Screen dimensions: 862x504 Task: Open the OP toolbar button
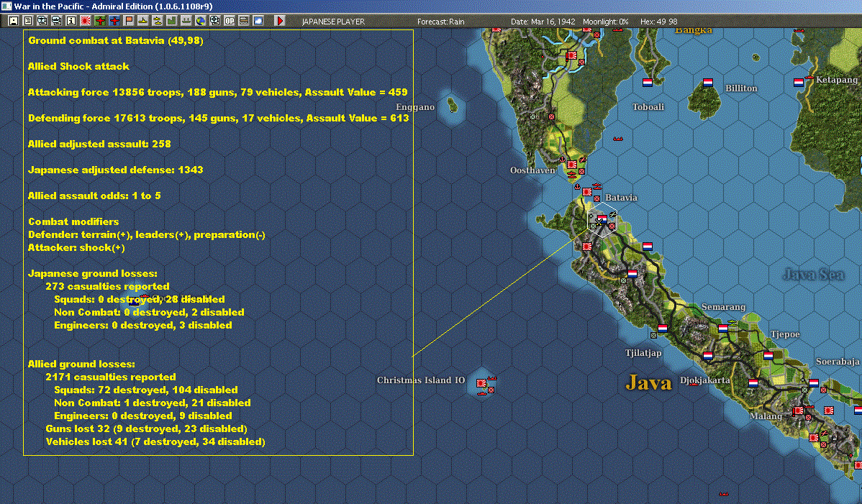[230, 21]
